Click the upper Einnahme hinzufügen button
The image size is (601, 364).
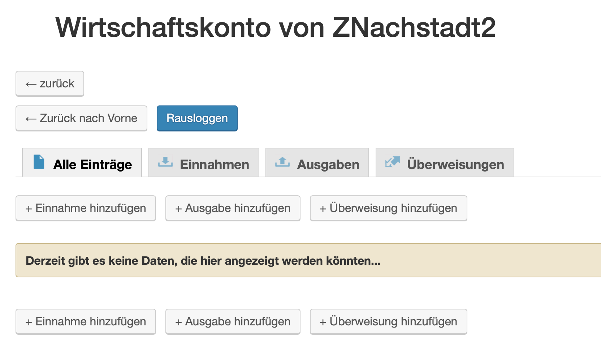[x=86, y=208]
